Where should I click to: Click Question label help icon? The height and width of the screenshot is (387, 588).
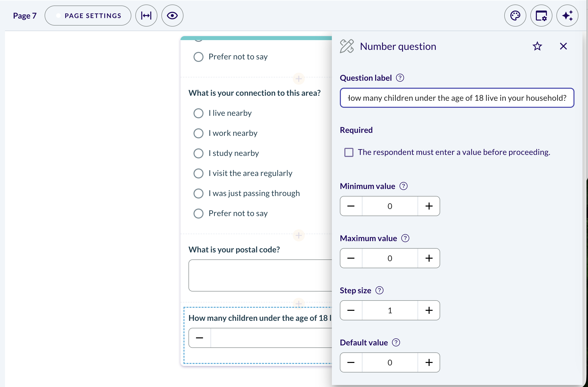(400, 78)
